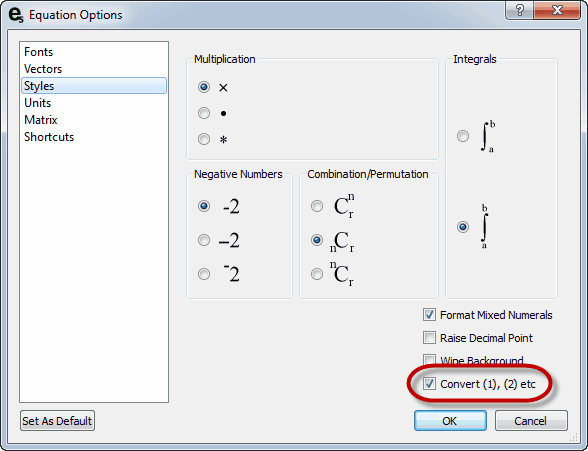
Task: Enable Raise Decimal Point checkbox
Action: pyautogui.click(x=429, y=338)
